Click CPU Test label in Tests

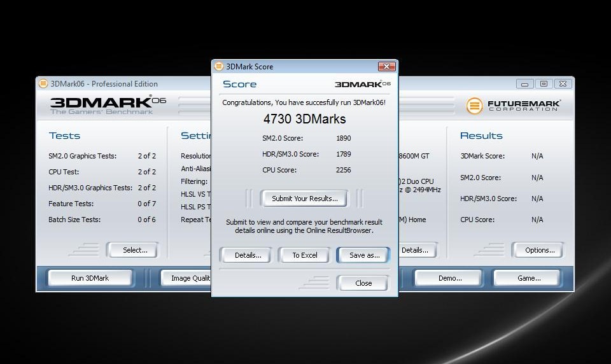(x=64, y=172)
